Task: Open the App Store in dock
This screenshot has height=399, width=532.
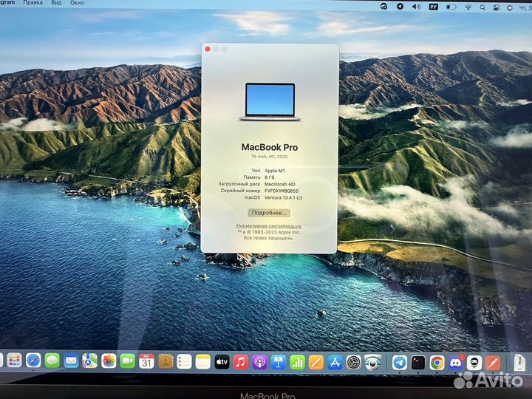Action: [x=335, y=363]
